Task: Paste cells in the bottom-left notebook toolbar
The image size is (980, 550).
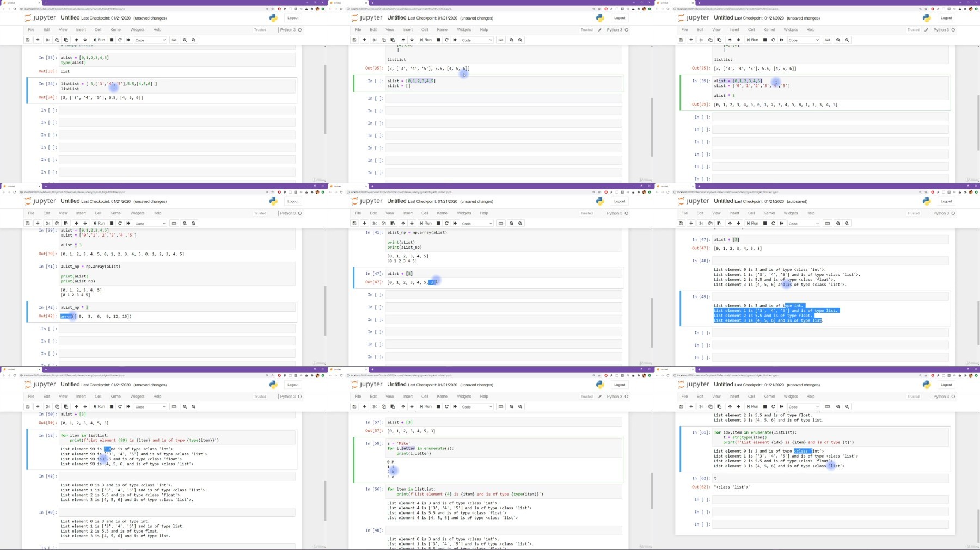Action: pos(66,406)
